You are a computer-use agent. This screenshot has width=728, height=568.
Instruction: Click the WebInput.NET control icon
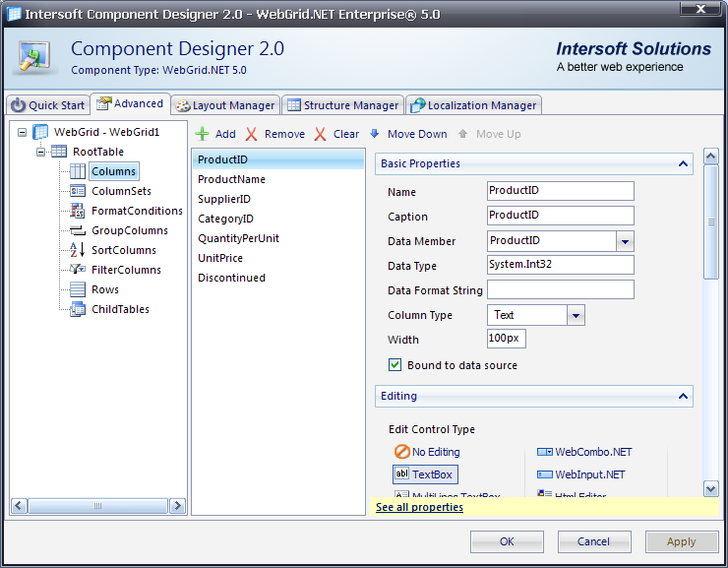click(545, 474)
